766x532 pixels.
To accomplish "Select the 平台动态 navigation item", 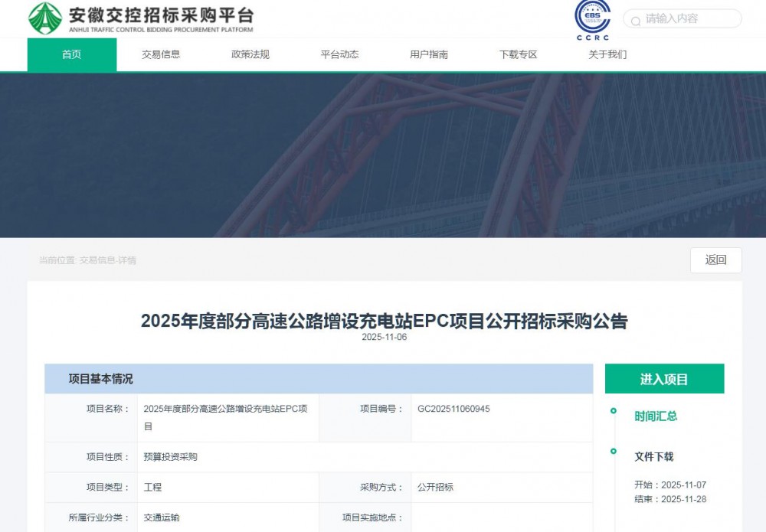I will 339,54.
